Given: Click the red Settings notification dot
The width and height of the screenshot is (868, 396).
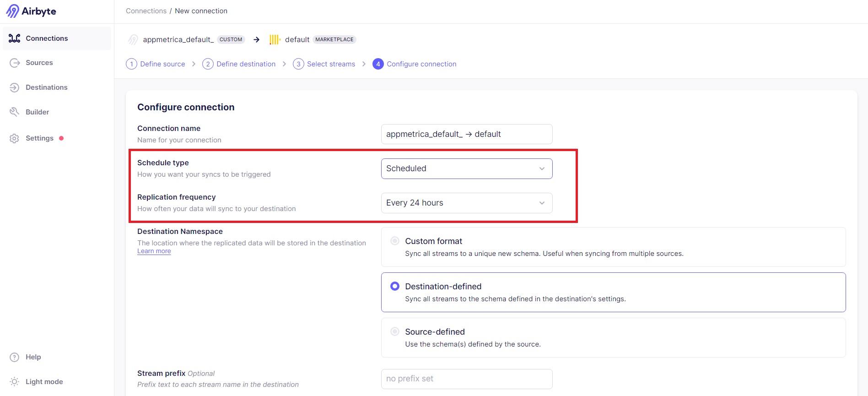Looking at the screenshot, I should coord(61,138).
